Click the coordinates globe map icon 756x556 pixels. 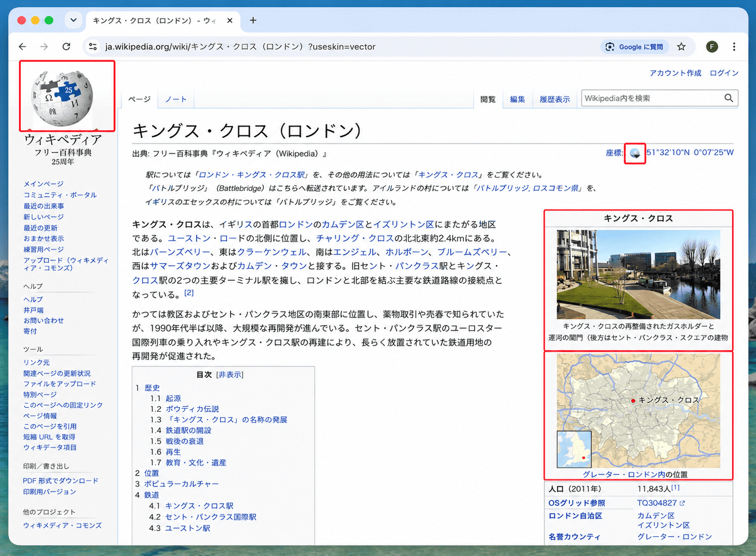point(635,153)
